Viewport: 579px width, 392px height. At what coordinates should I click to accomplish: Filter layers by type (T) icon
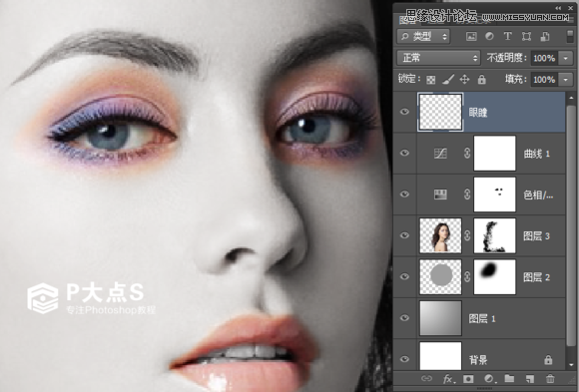pos(508,36)
